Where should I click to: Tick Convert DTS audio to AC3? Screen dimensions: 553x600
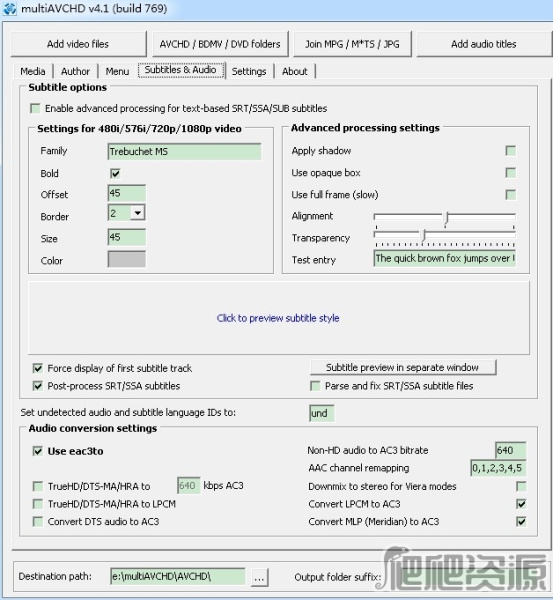[38, 522]
